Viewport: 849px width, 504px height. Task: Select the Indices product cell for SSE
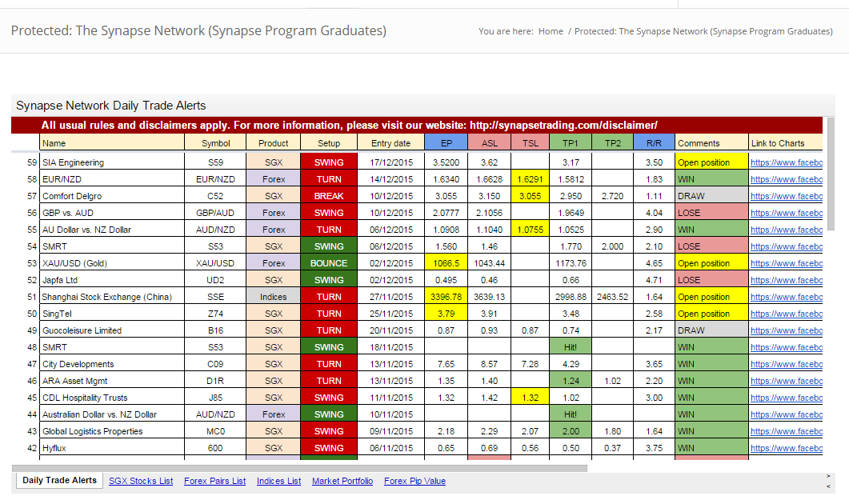(x=274, y=297)
